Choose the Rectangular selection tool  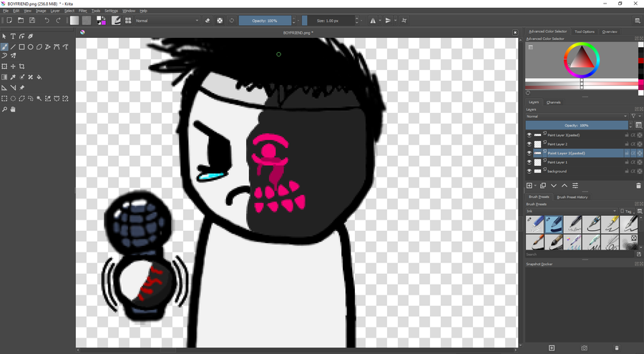click(x=4, y=99)
